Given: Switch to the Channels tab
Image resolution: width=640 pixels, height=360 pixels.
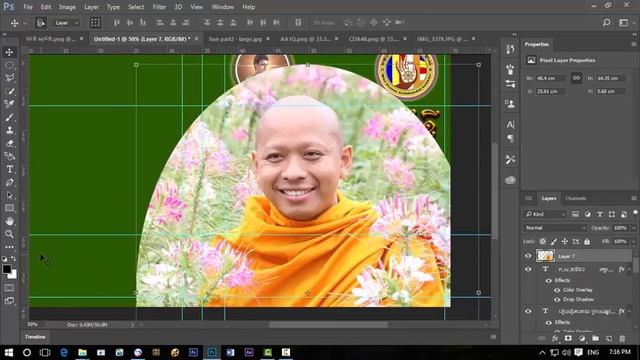Looking at the screenshot, I should coord(576,198).
